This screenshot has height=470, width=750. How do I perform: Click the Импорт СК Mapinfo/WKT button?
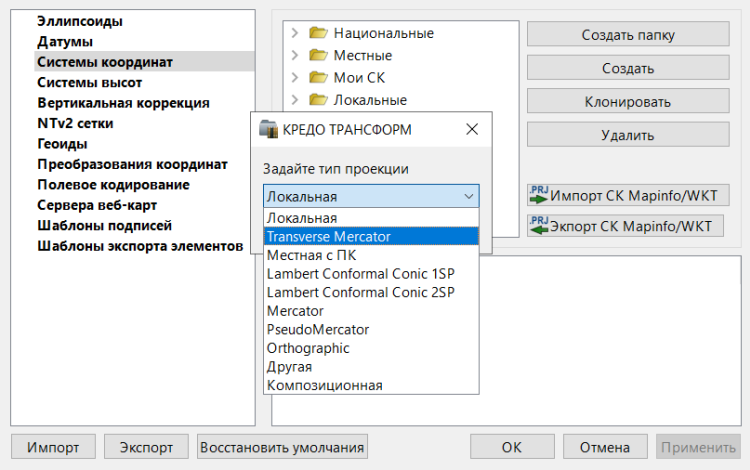[x=625, y=195]
